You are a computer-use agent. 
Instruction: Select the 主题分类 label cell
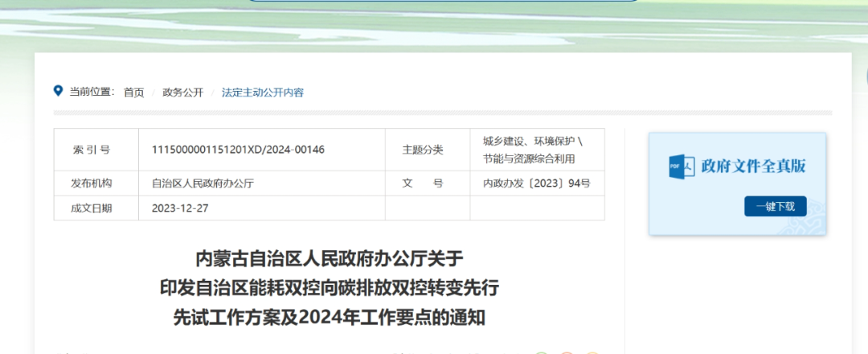428,150
